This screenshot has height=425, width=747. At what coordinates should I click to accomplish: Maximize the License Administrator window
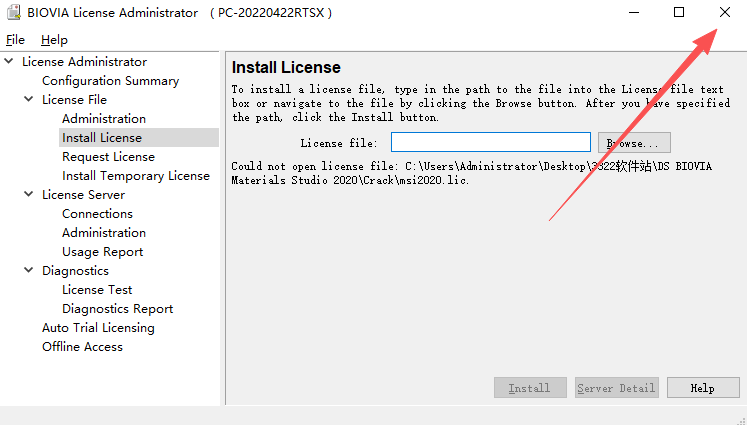[x=679, y=12]
